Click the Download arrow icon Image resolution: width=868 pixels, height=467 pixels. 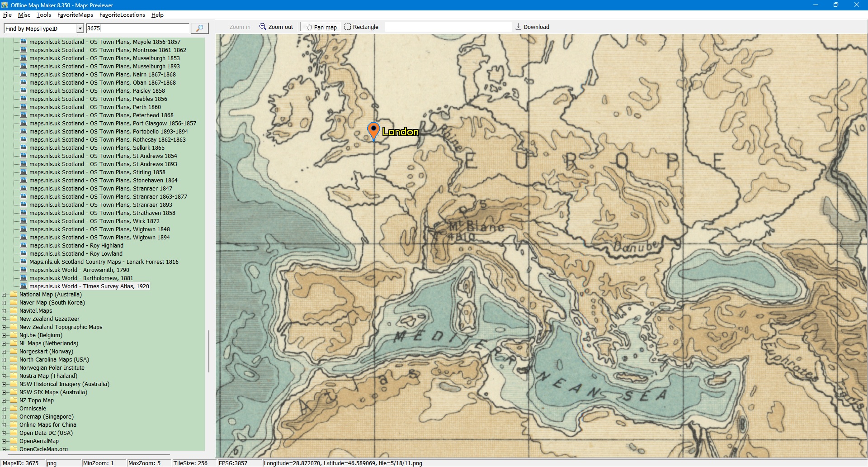pyautogui.click(x=519, y=27)
